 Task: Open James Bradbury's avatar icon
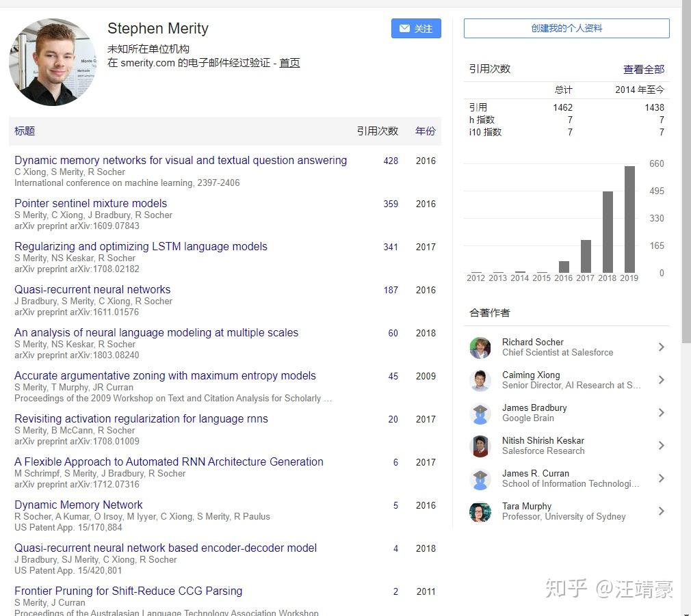pos(480,413)
